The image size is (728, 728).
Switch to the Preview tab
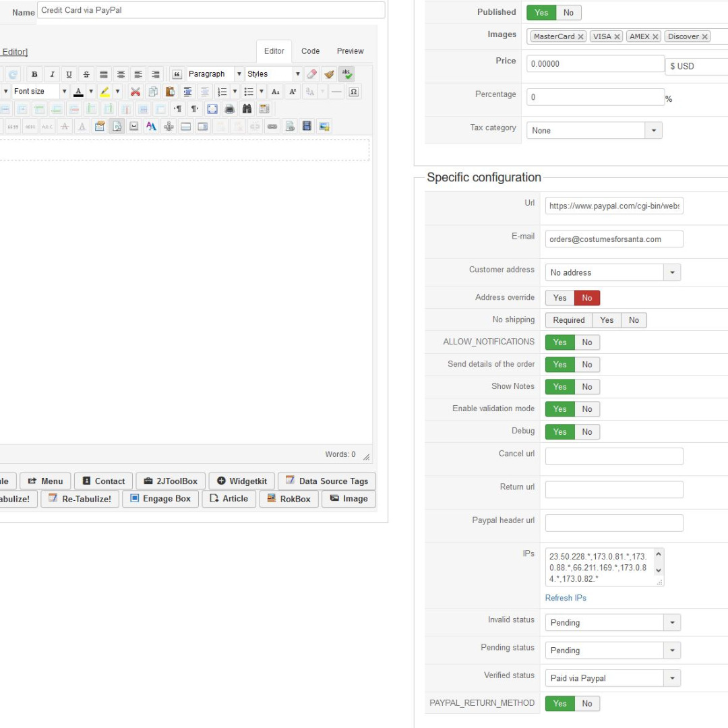[350, 51]
